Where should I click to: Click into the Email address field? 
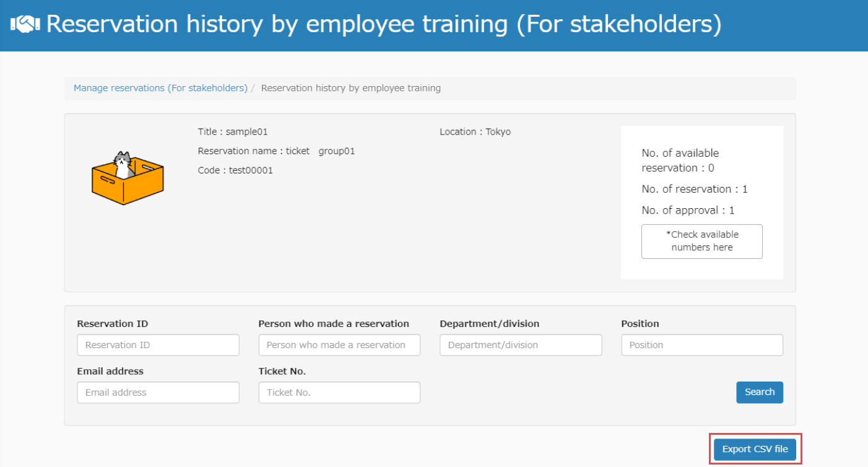[x=158, y=393]
